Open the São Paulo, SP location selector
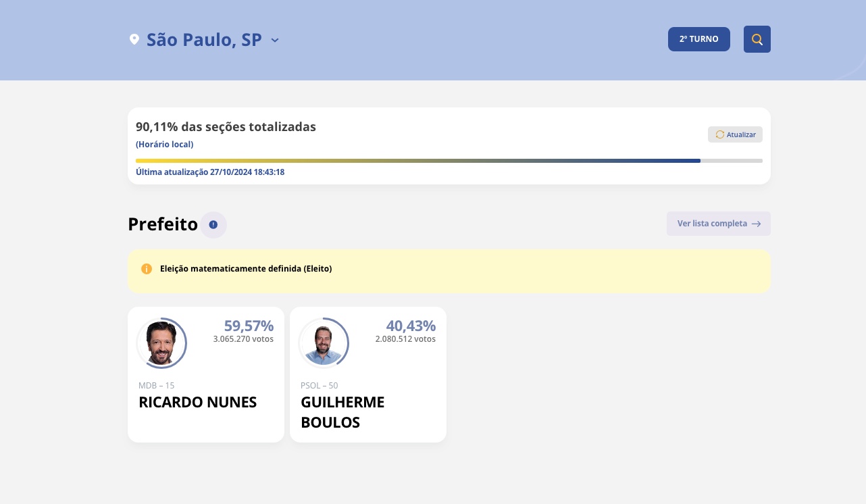 click(204, 40)
